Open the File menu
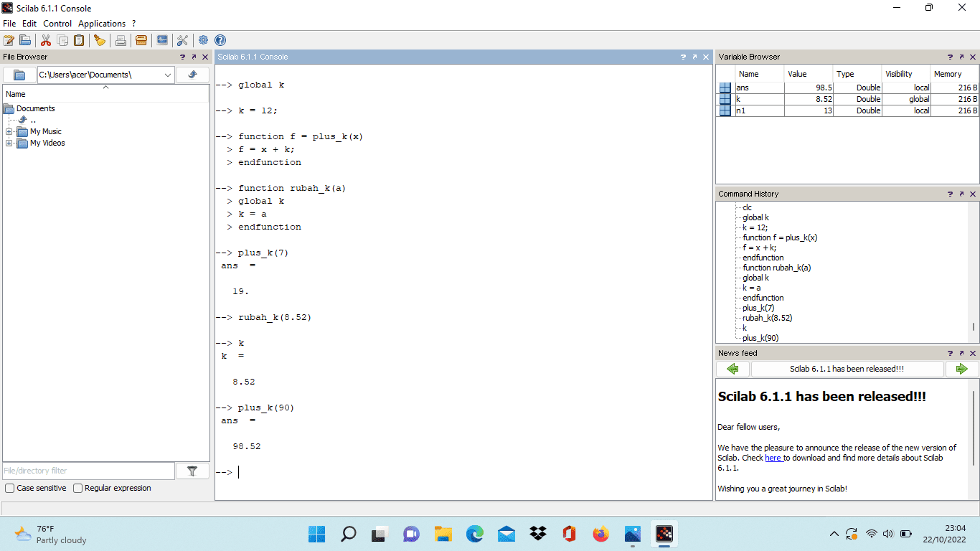Viewport: 980px width, 551px height. [9, 24]
